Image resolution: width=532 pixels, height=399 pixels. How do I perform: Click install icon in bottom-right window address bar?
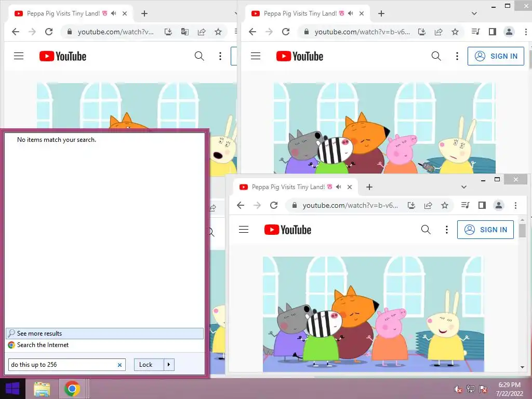tap(411, 205)
